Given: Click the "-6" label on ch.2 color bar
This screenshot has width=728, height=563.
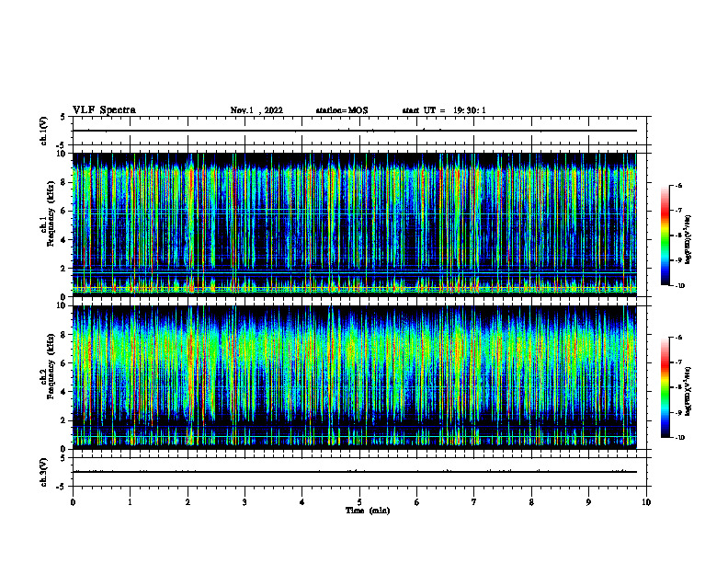Looking at the screenshot, I should [x=678, y=338].
